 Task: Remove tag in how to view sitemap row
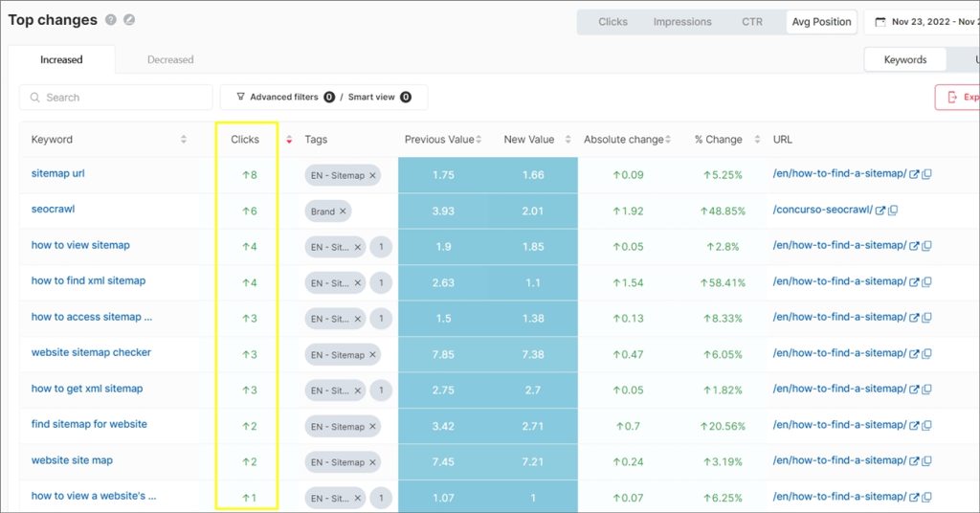click(358, 247)
